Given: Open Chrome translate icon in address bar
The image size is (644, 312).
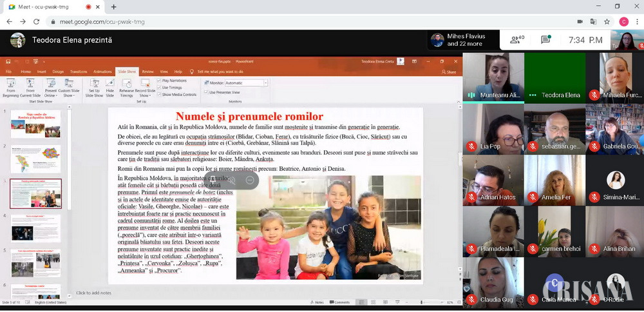Looking at the screenshot, I should coord(593,21).
